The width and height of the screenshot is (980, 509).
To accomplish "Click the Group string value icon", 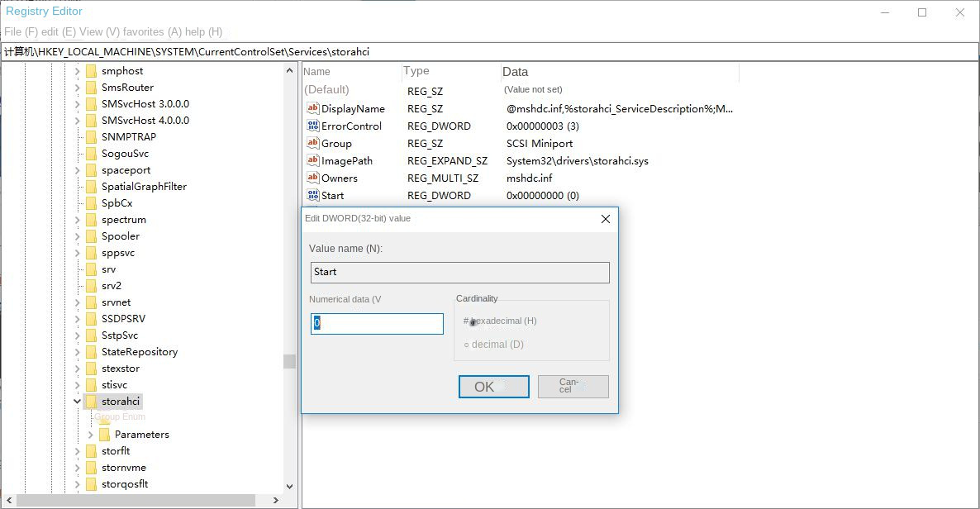I will pos(312,143).
